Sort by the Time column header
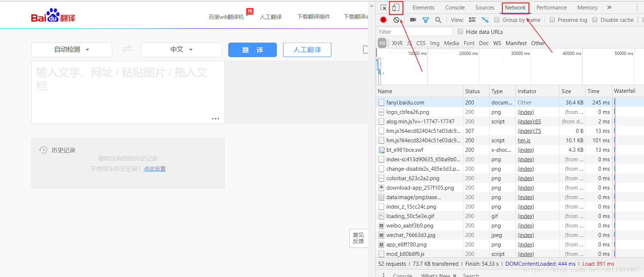644x277 pixels. click(598, 91)
